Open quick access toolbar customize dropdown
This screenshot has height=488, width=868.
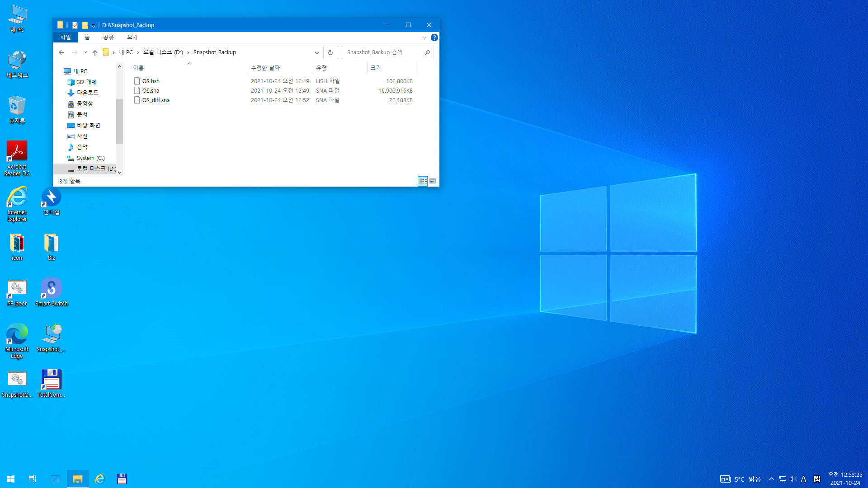(94, 25)
